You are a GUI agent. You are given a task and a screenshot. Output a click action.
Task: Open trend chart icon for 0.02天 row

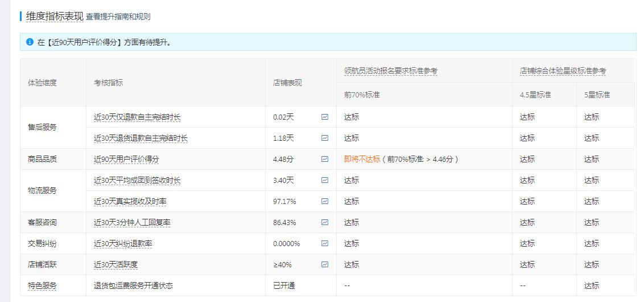(x=325, y=117)
